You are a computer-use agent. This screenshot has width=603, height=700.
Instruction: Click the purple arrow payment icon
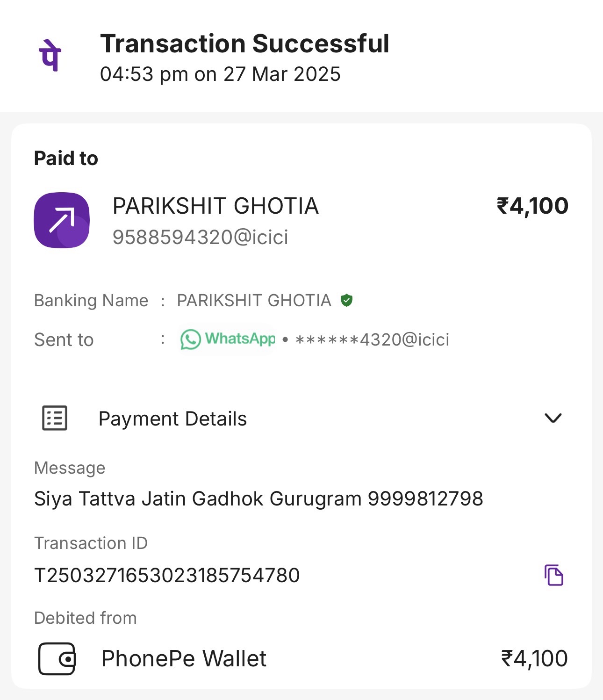tap(62, 220)
